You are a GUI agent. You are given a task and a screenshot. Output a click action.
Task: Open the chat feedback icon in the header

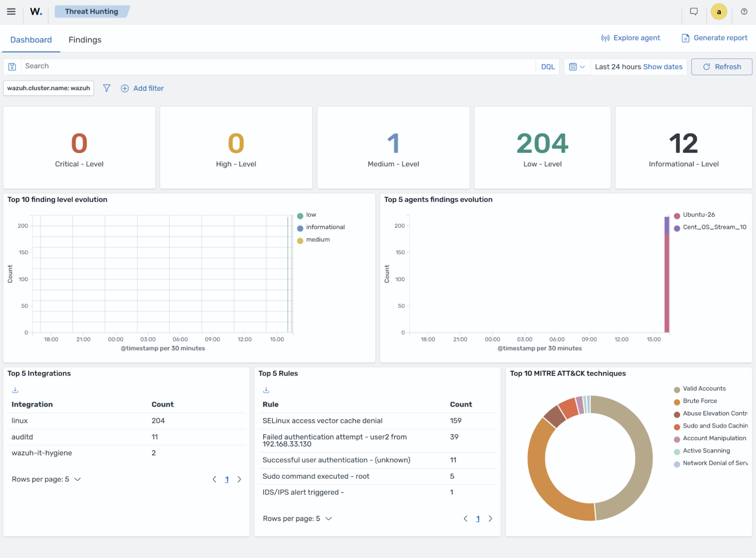694,12
